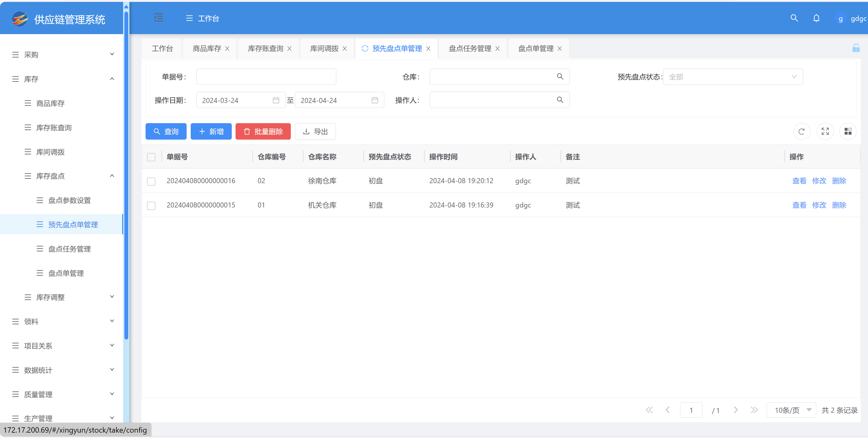Image resolution: width=868 pixels, height=438 pixels.
Task: Click the 批量删除 button
Action: coord(263,131)
